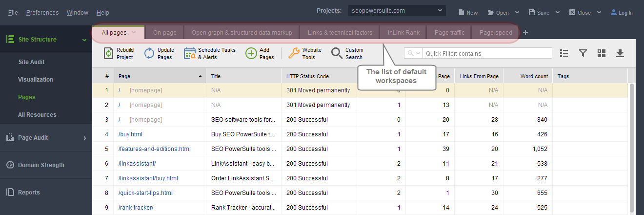644x215 pixels.
Task: Open the /linkassistant/ page link
Action: coord(137,164)
